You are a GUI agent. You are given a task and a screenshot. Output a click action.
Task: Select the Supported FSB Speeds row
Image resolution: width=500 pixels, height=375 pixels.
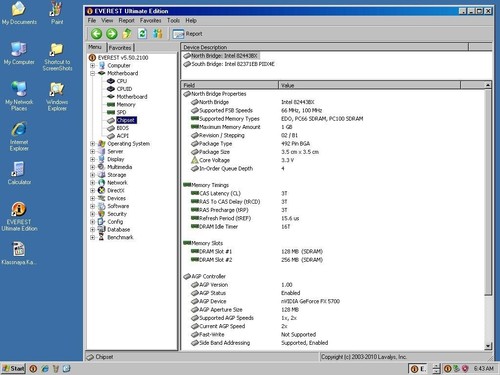(333, 110)
